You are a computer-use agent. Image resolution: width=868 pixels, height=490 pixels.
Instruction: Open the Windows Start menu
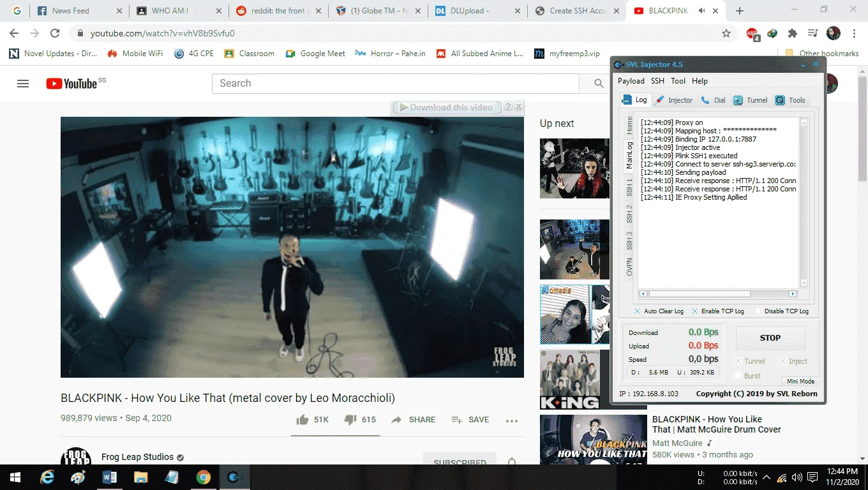pos(15,477)
